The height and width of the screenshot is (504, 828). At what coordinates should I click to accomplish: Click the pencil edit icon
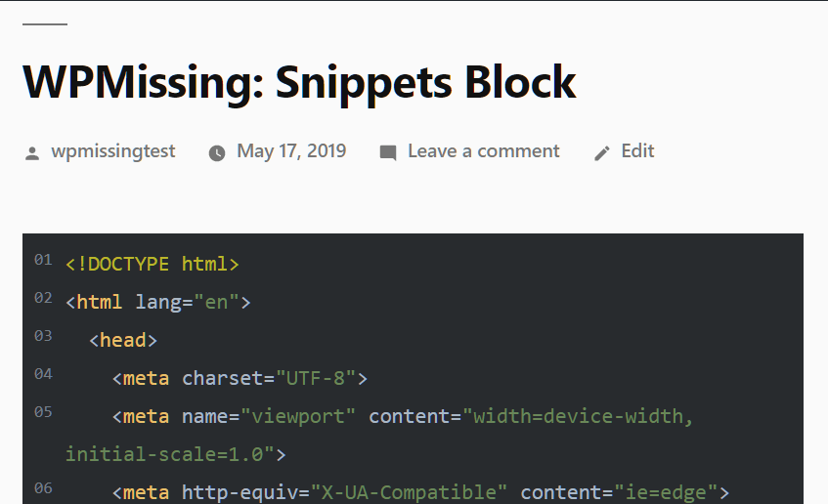(602, 153)
